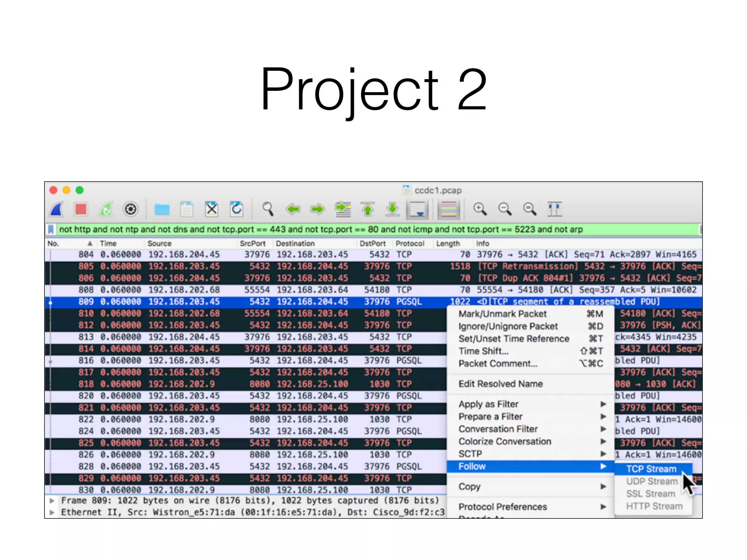Expand the Frame 809 details tree
The width and height of the screenshot is (747, 560).
(x=52, y=501)
